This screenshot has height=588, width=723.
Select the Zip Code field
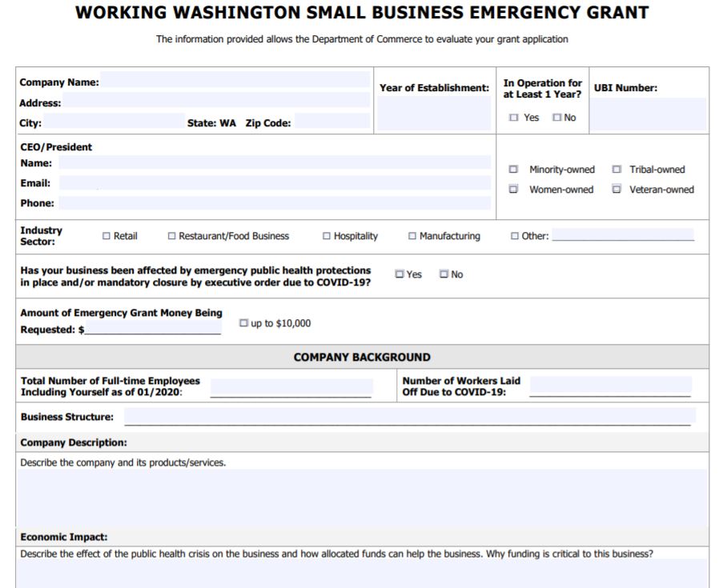pos(332,121)
